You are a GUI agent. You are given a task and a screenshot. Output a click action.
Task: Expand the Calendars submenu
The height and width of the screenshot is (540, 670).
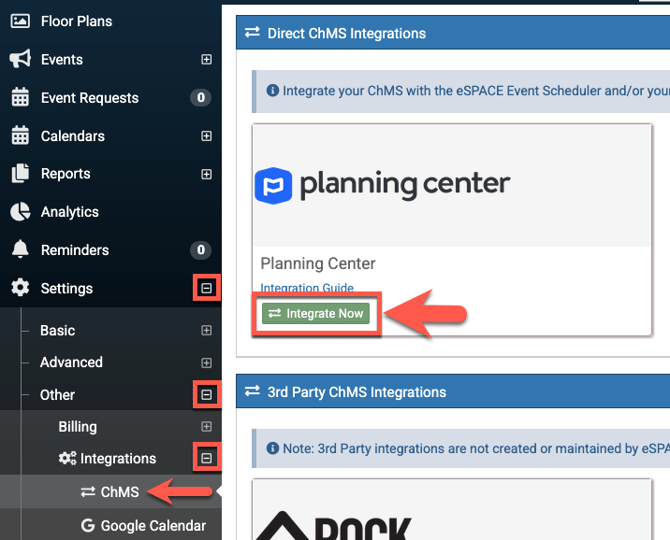tap(206, 136)
